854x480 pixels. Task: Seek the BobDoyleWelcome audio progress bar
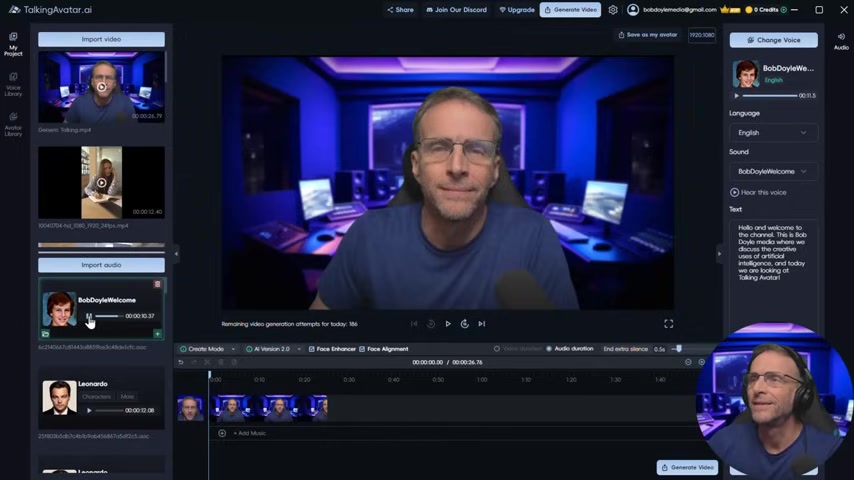coord(109,316)
